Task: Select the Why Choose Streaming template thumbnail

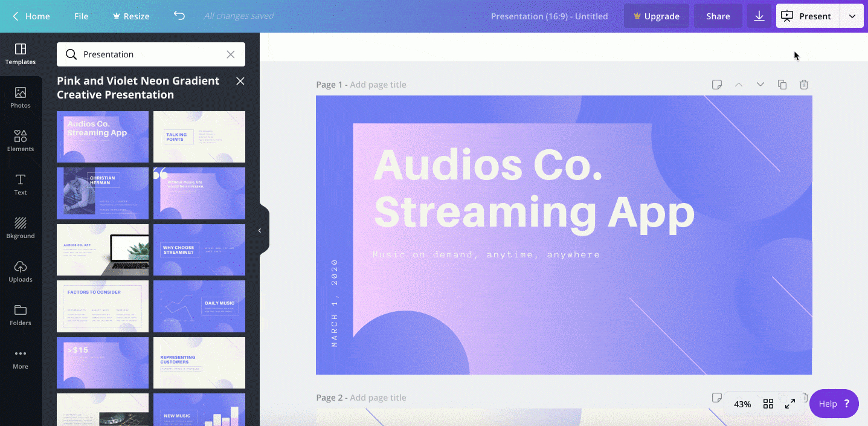Action: coord(199,250)
